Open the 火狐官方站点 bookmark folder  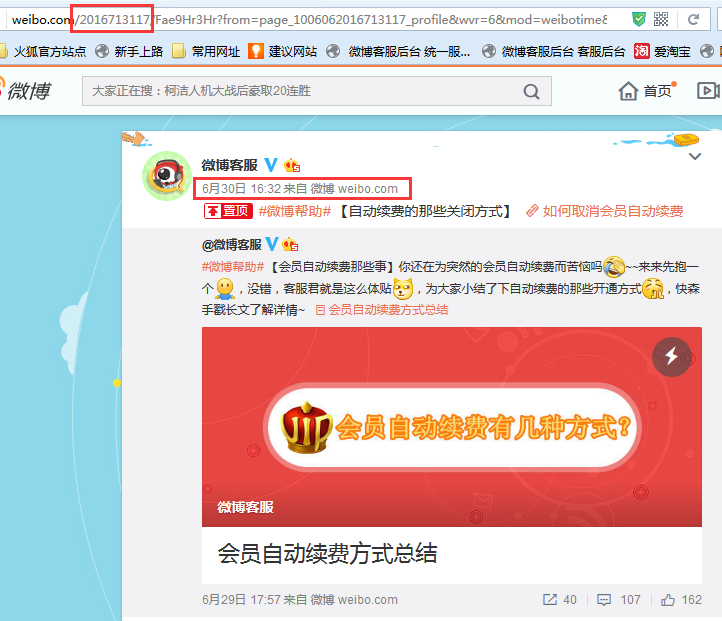[x=43, y=52]
